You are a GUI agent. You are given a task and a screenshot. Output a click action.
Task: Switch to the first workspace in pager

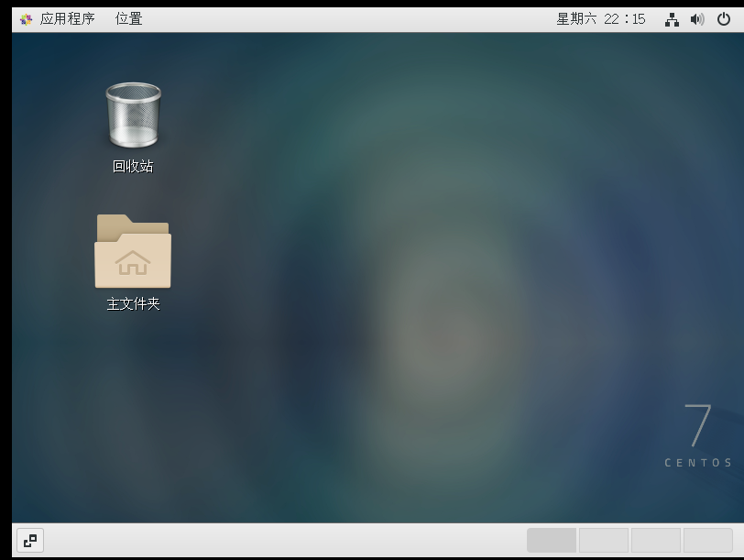pyautogui.click(x=552, y=540)
